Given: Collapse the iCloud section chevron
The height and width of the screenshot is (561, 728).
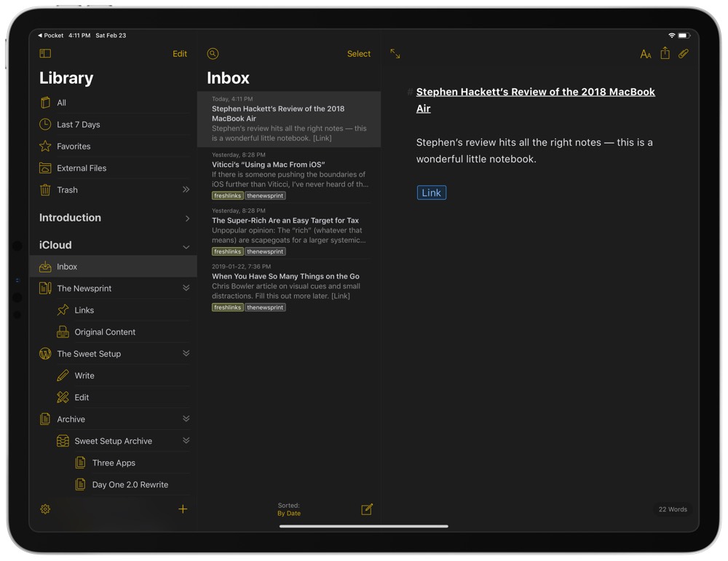Looking at the screenshot, I should (x=186, y=247).
